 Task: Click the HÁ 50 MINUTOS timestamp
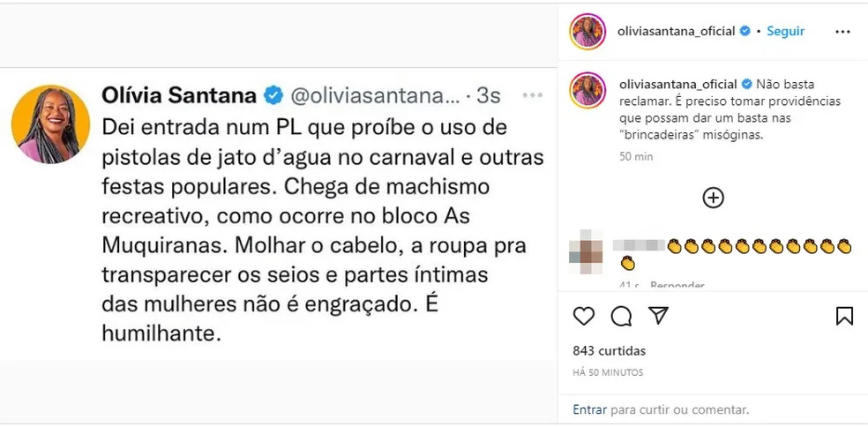click(x=608, y=372)
